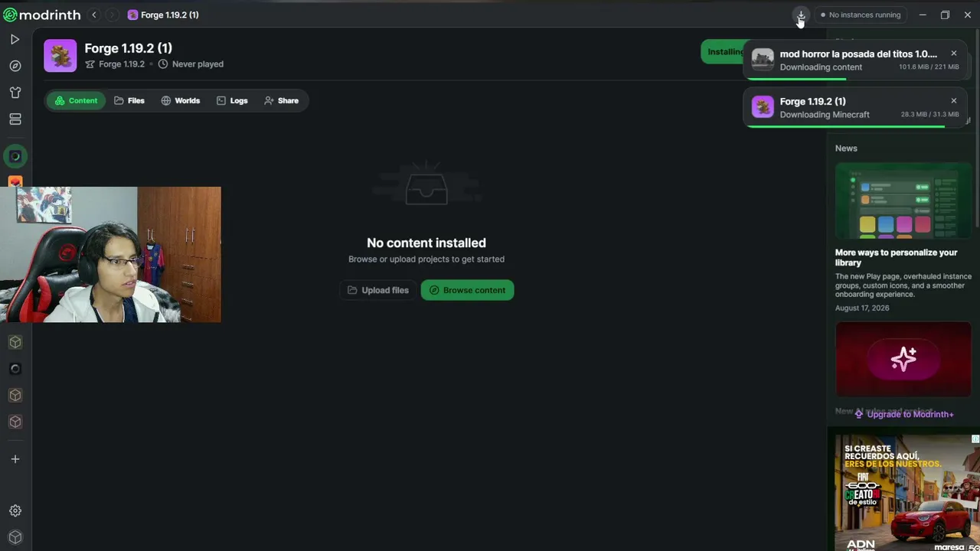This screenshot has width=980, height=551.
Task: Dismiss the mod horror la posada download notification
Action: [953, 54]
